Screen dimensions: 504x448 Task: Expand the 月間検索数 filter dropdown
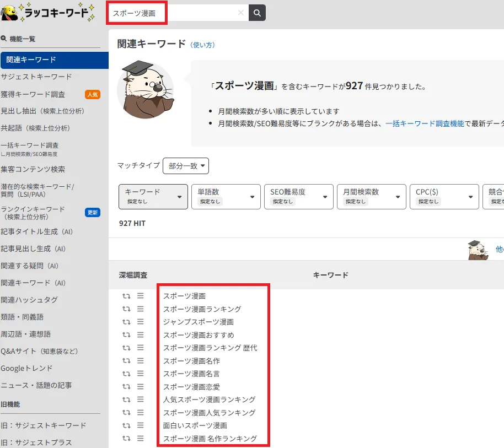pos(372,197)
